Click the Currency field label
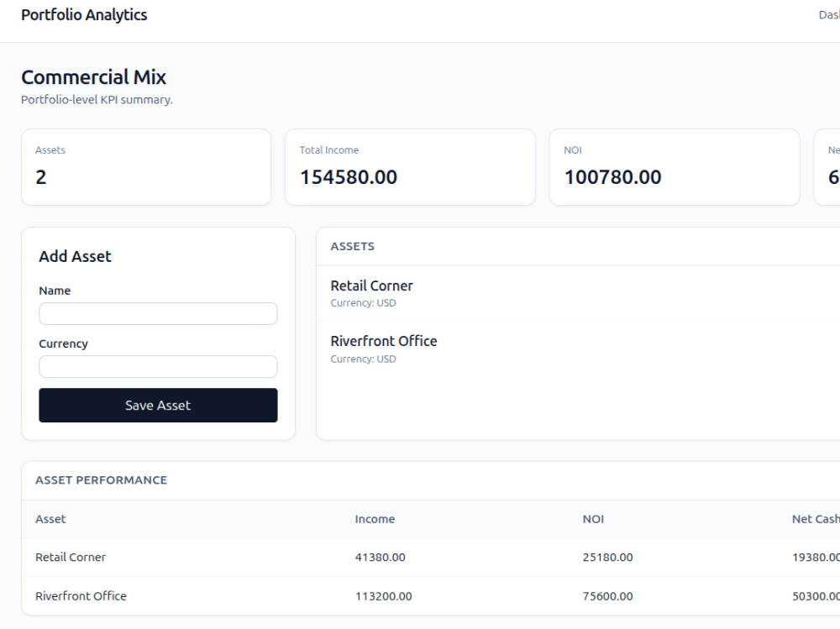This screenshot has width=840, height=629. click(63, 344)
